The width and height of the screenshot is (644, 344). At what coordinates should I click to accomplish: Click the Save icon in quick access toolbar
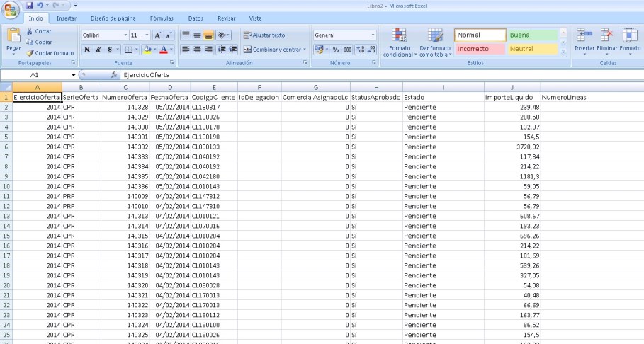[x=30, y=6]
